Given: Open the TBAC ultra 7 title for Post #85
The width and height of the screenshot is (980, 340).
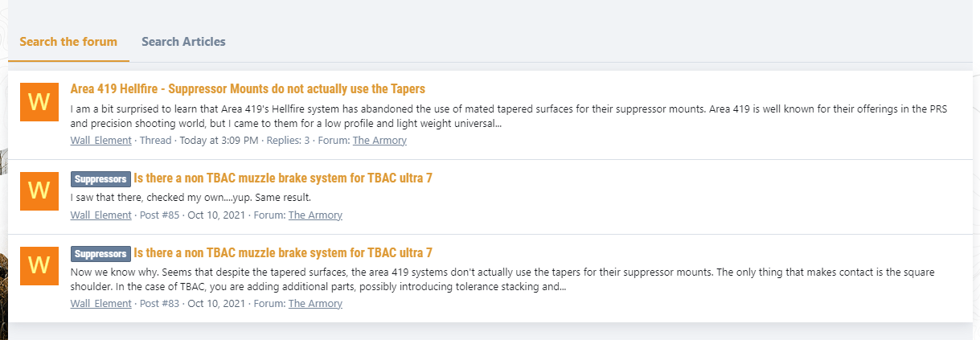Looking at the screenshot, I should click(283, 178).
